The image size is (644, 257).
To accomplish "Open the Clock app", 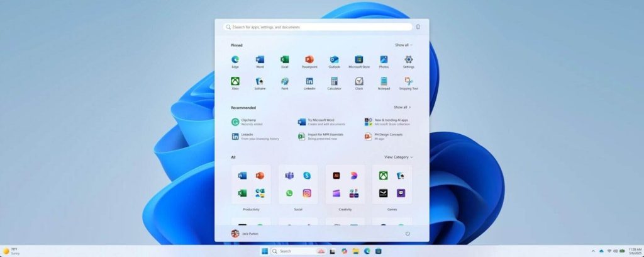I will (x=359, y=83).
